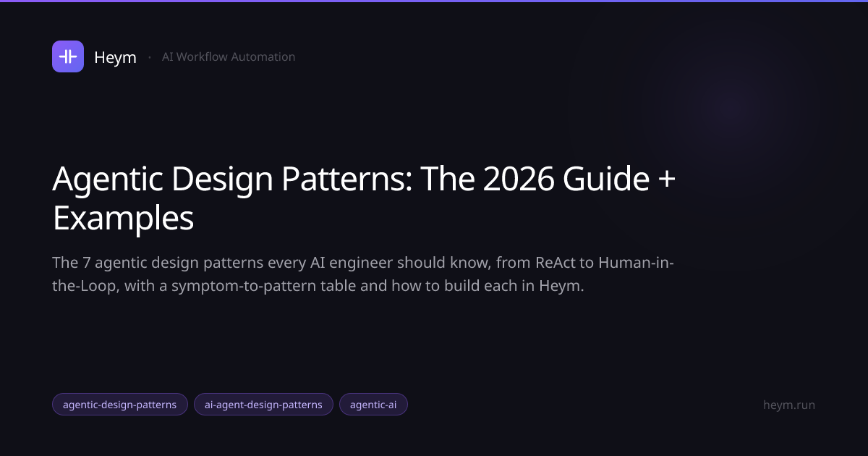
Task: Select the AI Workflow Automation tagline
Action: tap(229, 56)
